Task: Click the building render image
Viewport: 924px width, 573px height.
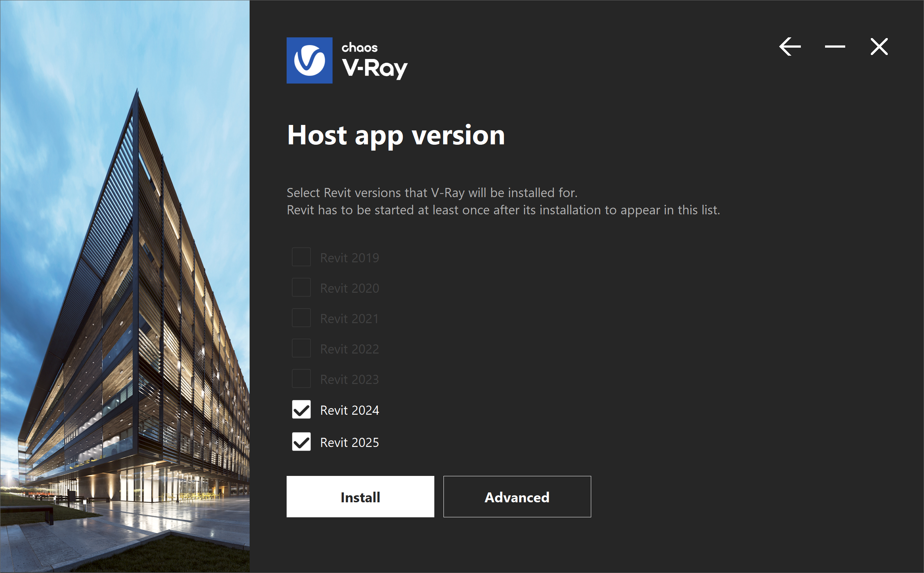Action: 125,286
